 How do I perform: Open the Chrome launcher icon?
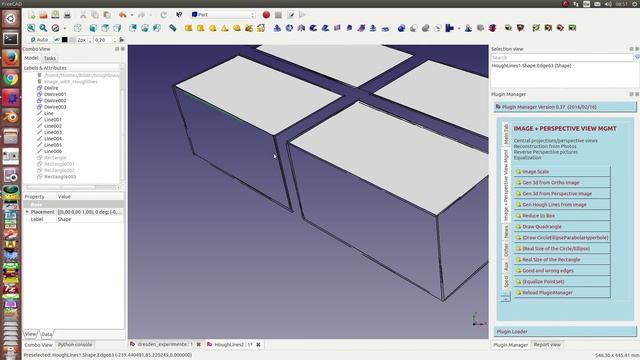pos(11,78)
